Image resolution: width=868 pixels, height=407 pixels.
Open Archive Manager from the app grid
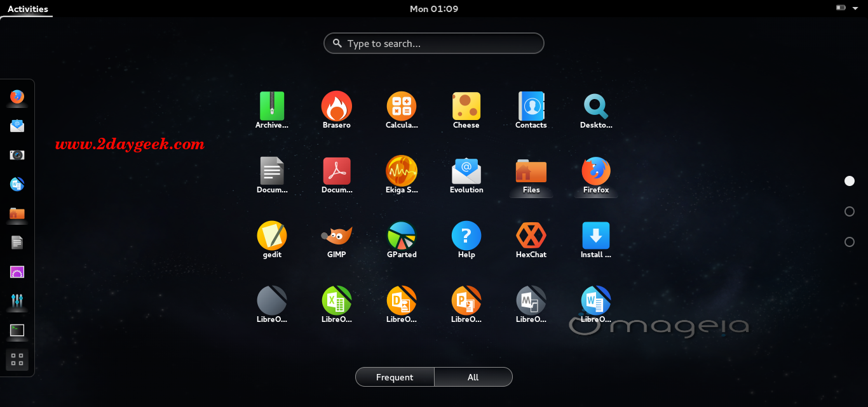tap(272, 106)
